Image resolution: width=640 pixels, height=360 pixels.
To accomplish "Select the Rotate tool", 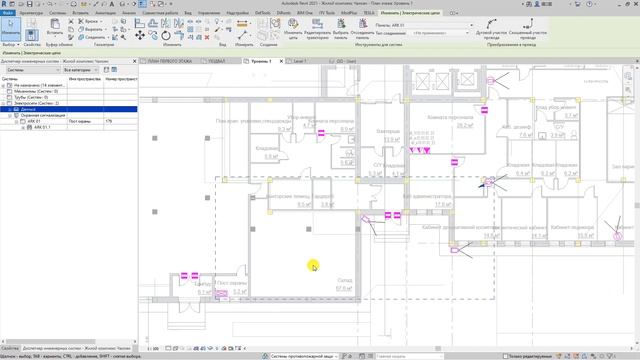I will (x=166, y=36).
